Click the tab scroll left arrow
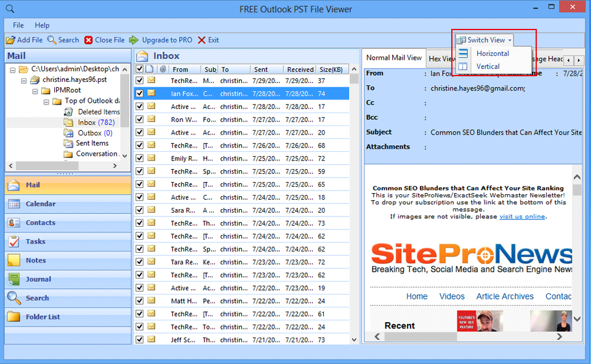591x364 pixels. tap(568, 60)
